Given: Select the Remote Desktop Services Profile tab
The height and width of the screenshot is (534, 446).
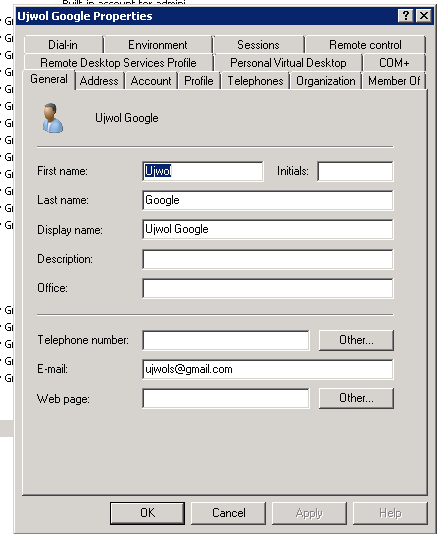Looking at the screenshot, I should (118, 63).
